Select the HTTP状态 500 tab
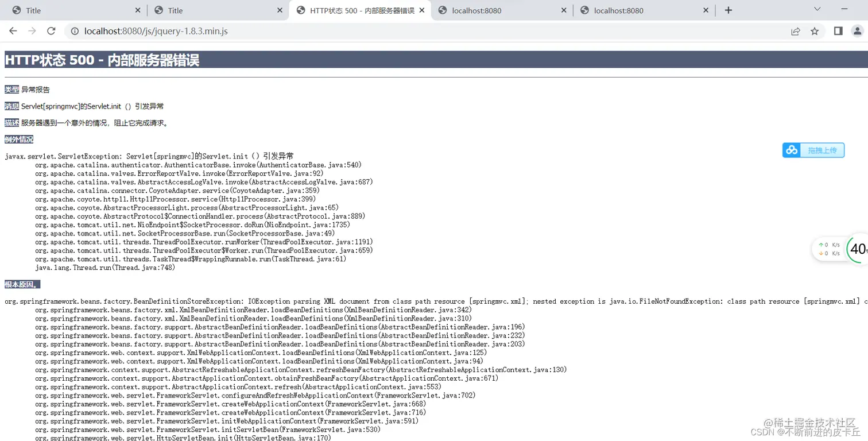 361,10
